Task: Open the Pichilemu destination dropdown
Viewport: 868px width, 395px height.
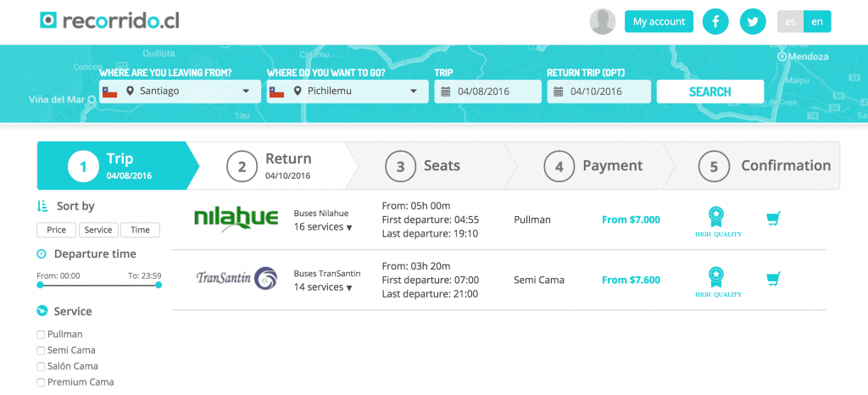Action: coord(348,92)
